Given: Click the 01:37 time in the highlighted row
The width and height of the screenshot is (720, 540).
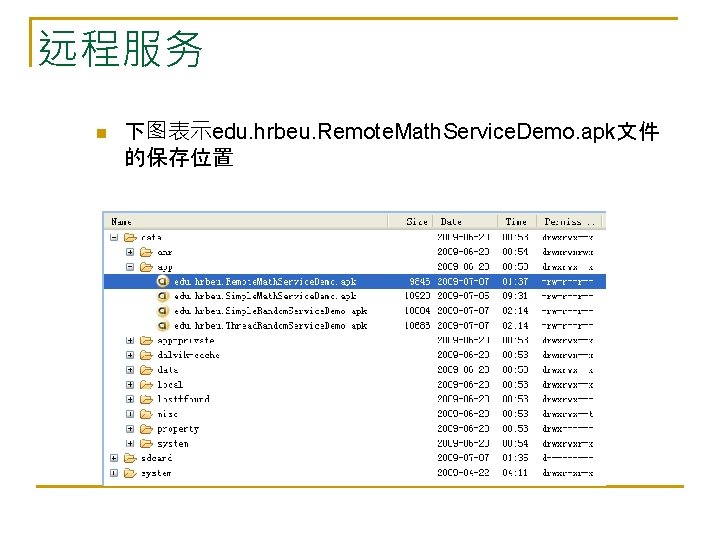Looking at the screenshot, I should click(515, 281).
